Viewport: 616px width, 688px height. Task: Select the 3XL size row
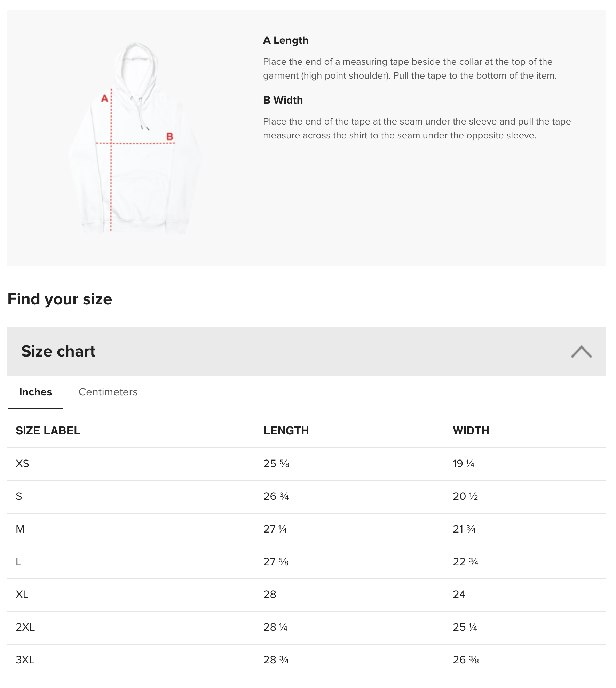tap(307, 661)
